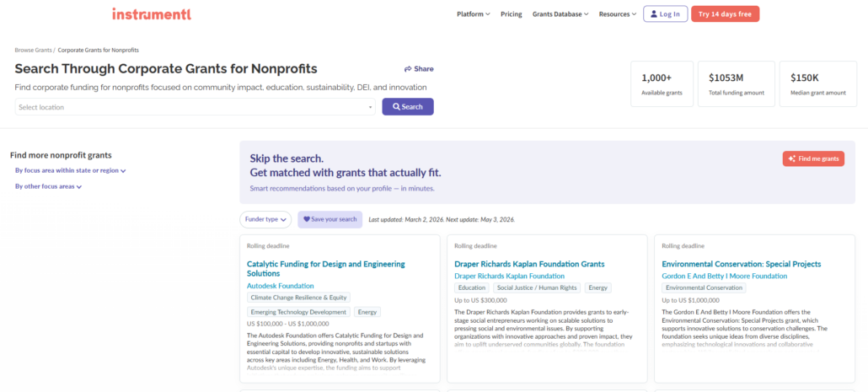Open Draper Richards Kaplan Foundation funder link
The image size is (868, 392).
pyautogui.click(x=509, y=276)
